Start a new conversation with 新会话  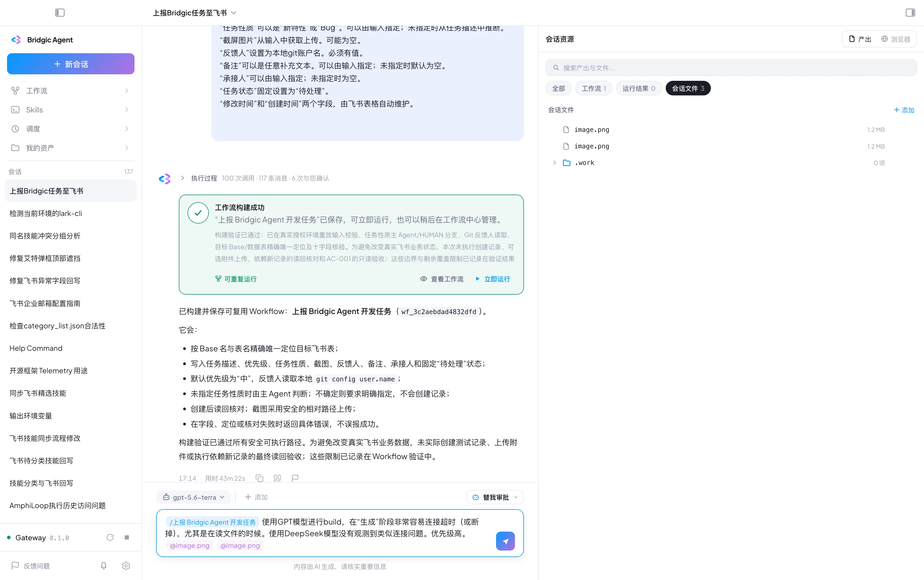click(71, 64)
